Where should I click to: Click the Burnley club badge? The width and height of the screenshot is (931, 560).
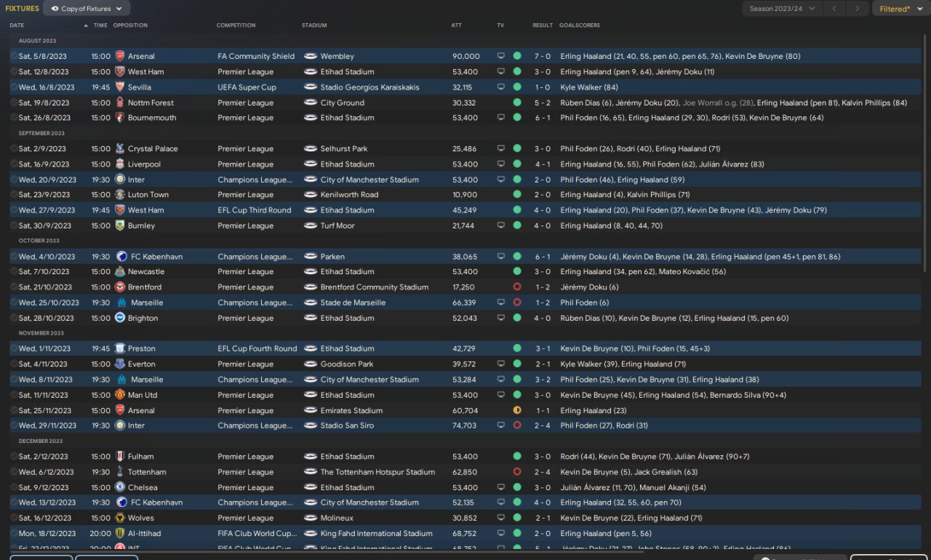120,225
